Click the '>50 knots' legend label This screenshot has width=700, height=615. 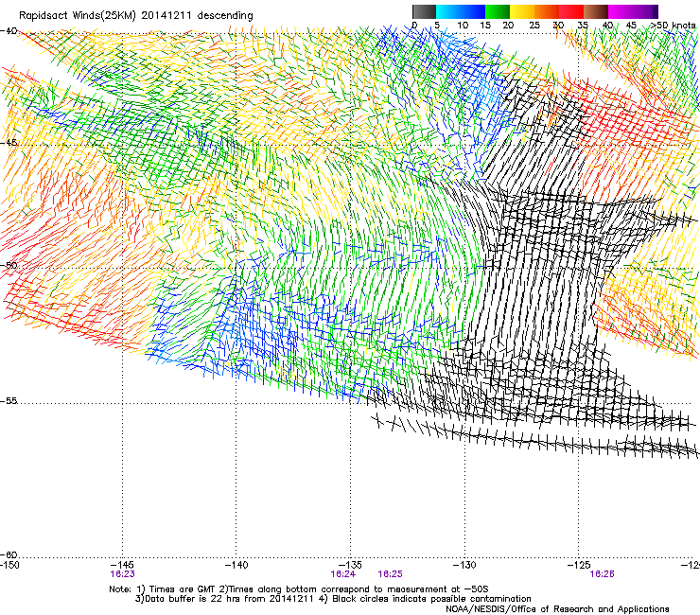pos(673,26)
